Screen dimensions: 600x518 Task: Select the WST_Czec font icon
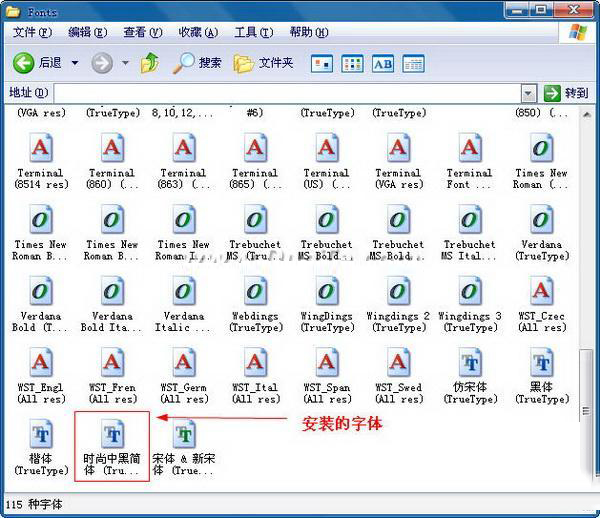(541, 290)
